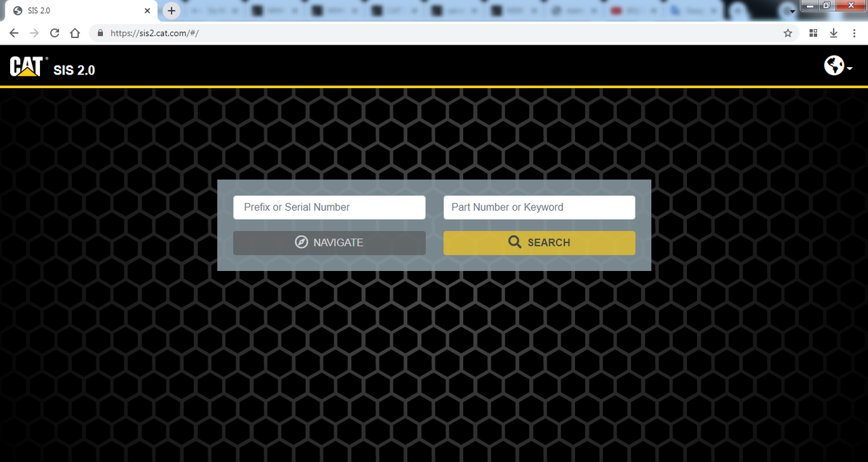The height and width of the screenshot is (462, 868).
Task: Select the SIS 2.0 browser tab
Action: point(80,11)
